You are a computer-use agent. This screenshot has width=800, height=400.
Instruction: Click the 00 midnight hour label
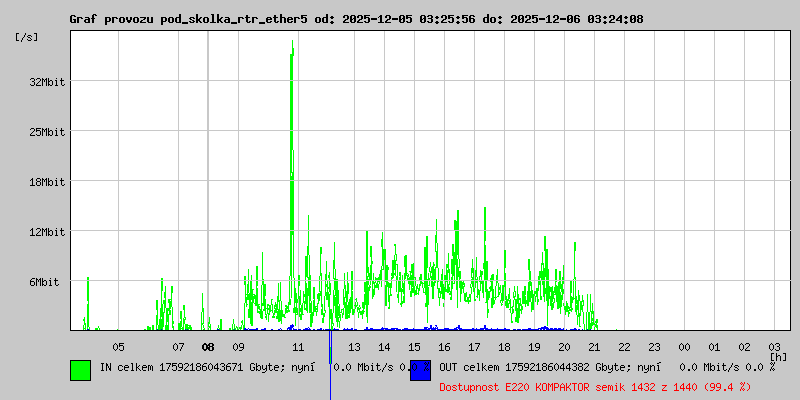[x=684, y=347]
